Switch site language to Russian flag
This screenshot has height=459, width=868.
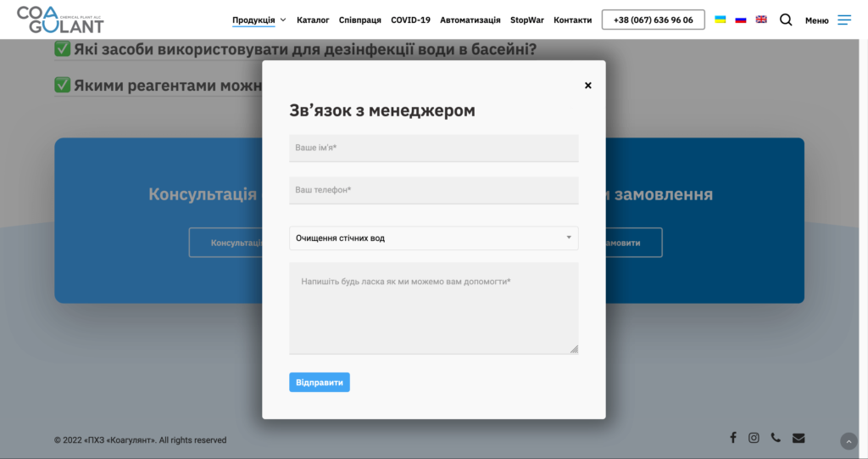(x=741, y=20)
